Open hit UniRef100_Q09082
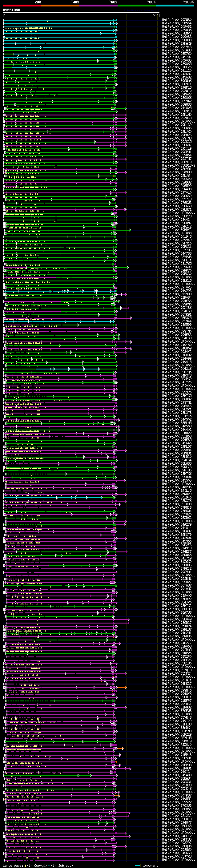This screenshot has width=197, height=868. 177,26
